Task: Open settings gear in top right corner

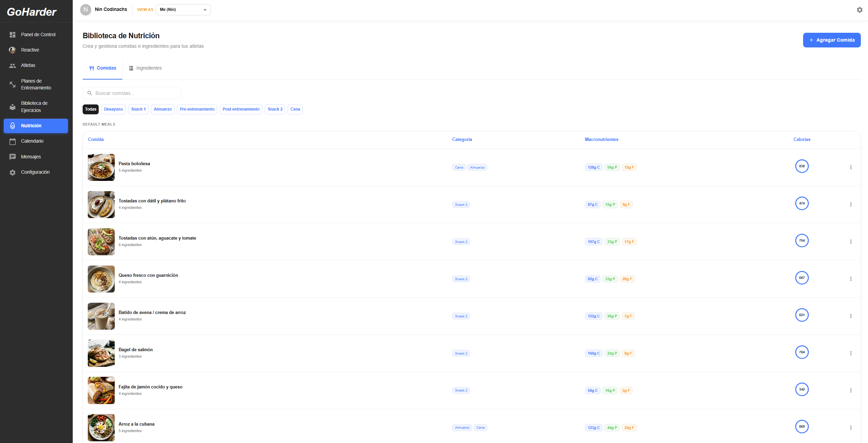Action: click(x=859, y=10)
